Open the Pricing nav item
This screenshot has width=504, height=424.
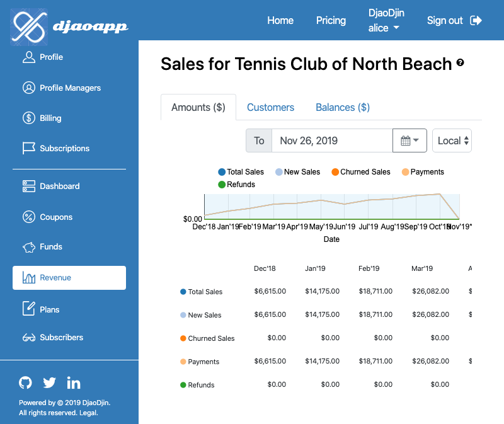[331, 21]
